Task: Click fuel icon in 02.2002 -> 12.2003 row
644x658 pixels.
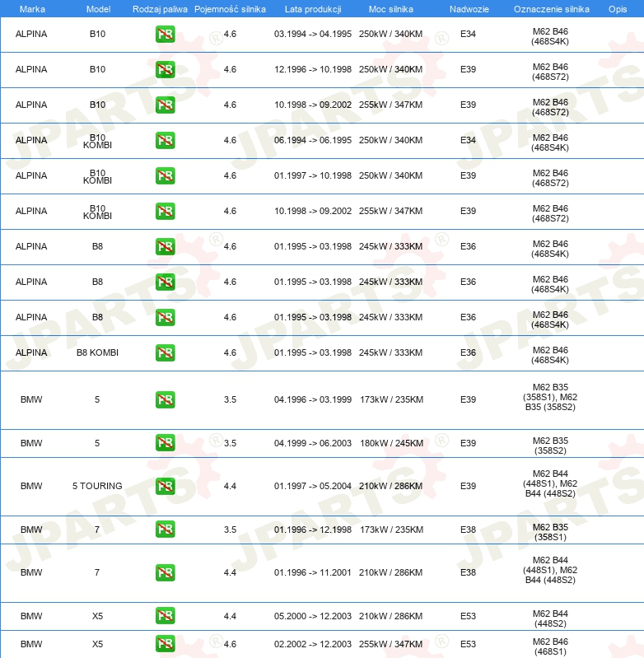Action: (x=165, y=644)
